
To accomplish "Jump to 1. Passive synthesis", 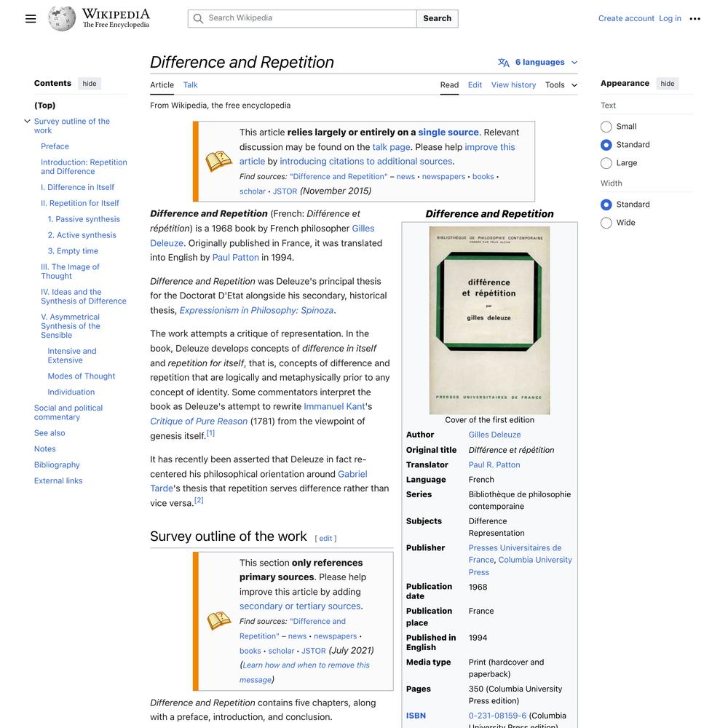I will (x=84, y=219).
